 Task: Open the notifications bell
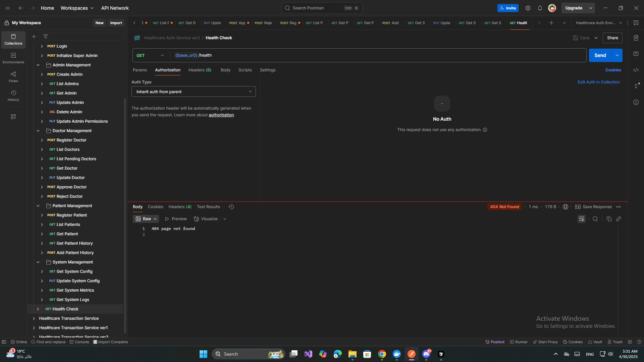[x=540, y=8]
